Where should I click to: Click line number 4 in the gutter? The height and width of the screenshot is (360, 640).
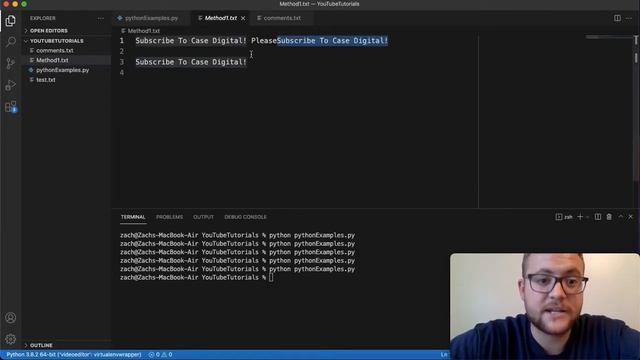point(122,73)
